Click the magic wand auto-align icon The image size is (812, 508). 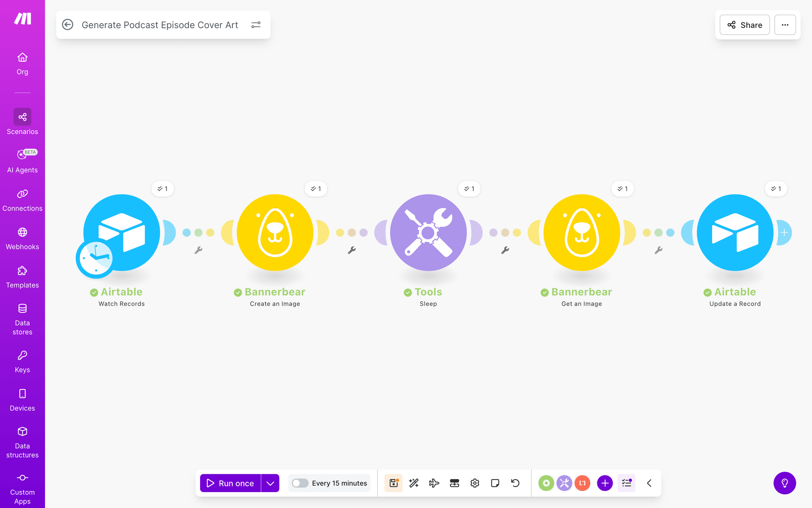414,483
